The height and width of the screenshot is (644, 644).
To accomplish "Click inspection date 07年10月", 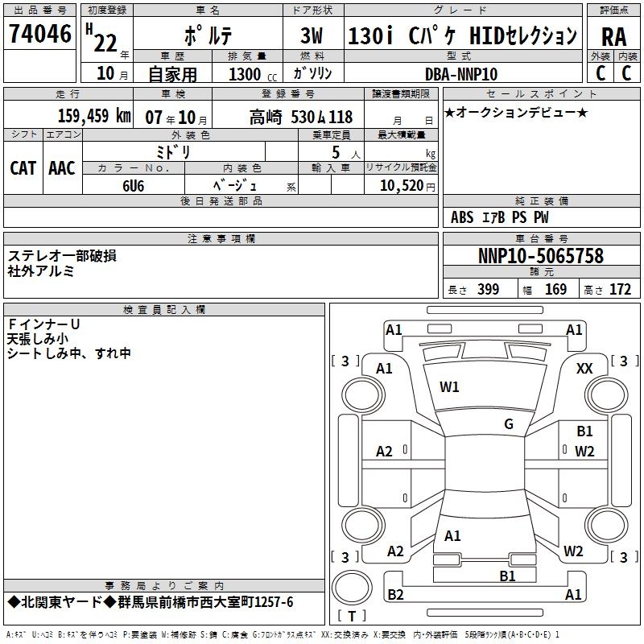I will coord(176,118).
